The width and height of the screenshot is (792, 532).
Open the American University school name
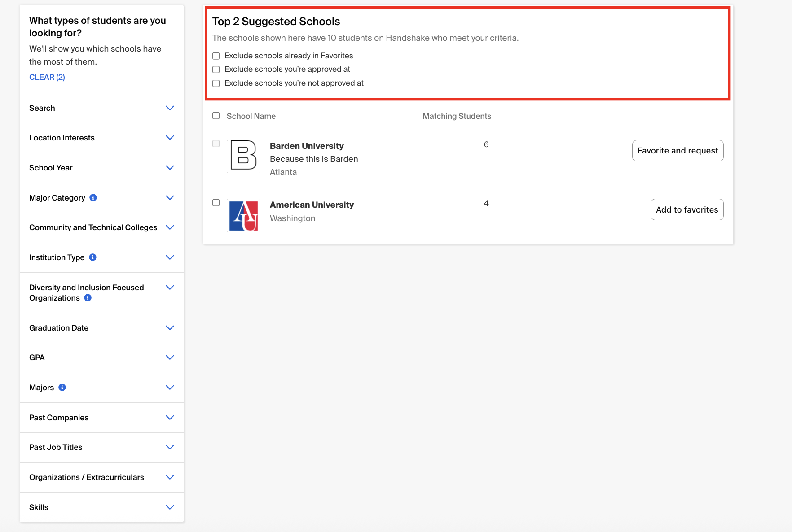coord(312,205)
